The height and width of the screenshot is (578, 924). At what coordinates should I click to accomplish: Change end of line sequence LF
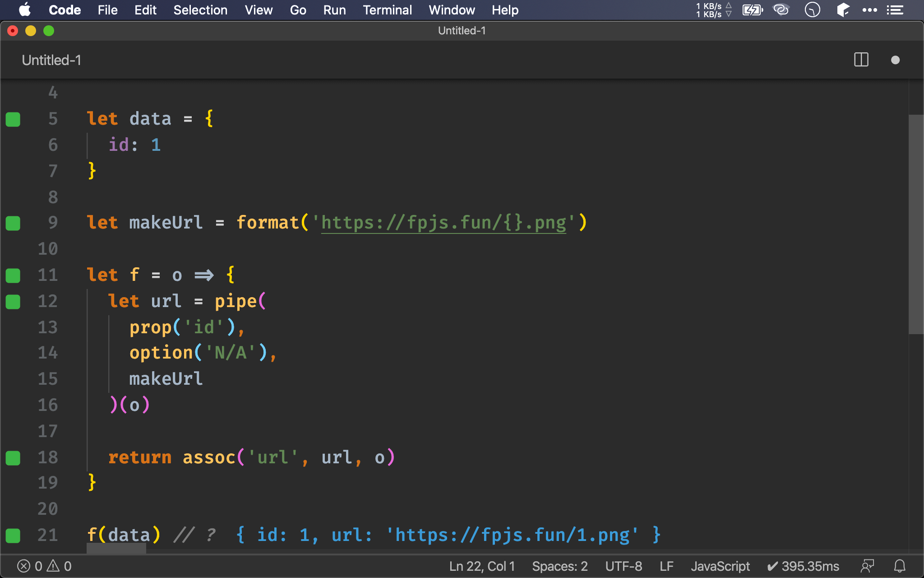(x=666, y=566)
